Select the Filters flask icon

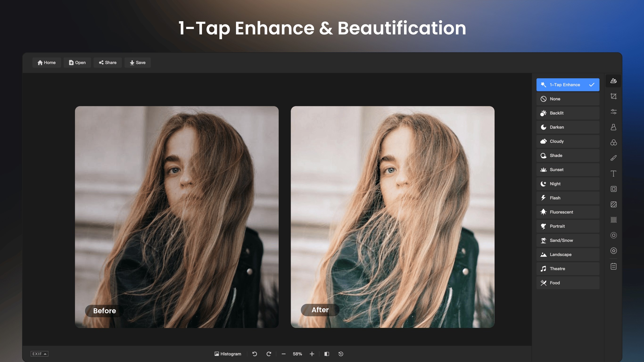(x=613, y=127)
